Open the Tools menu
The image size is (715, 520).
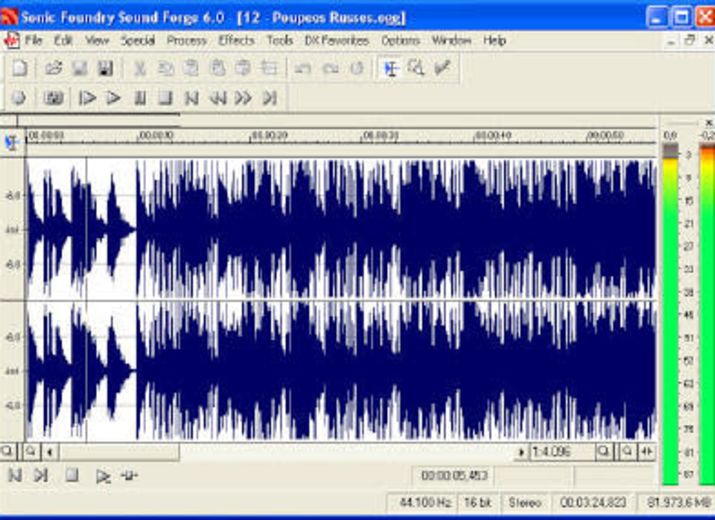coord(280,41)
